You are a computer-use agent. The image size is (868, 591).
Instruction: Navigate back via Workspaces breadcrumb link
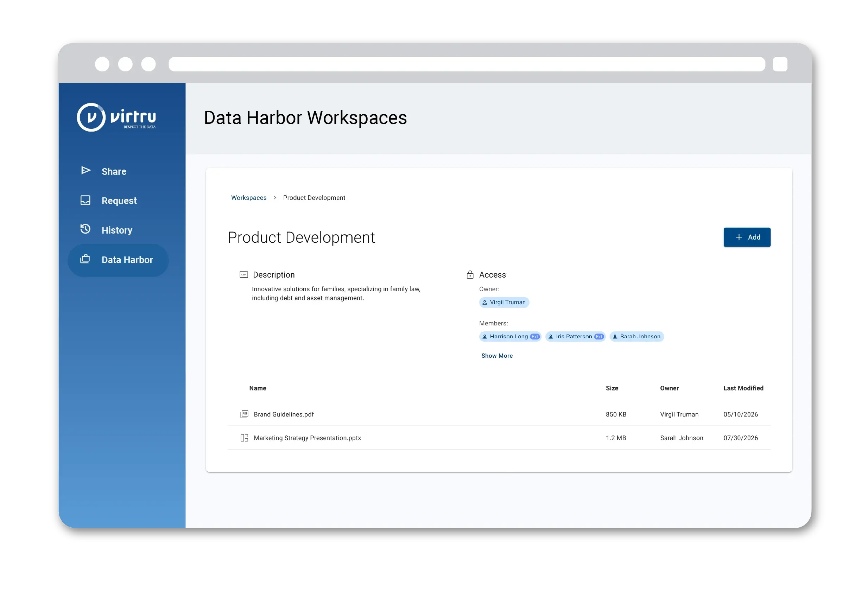coord(249,198)
